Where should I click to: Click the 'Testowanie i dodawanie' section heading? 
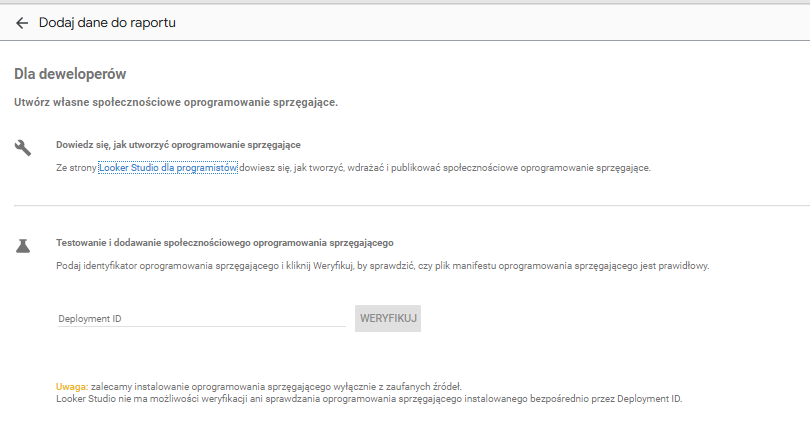coord(225,243)
